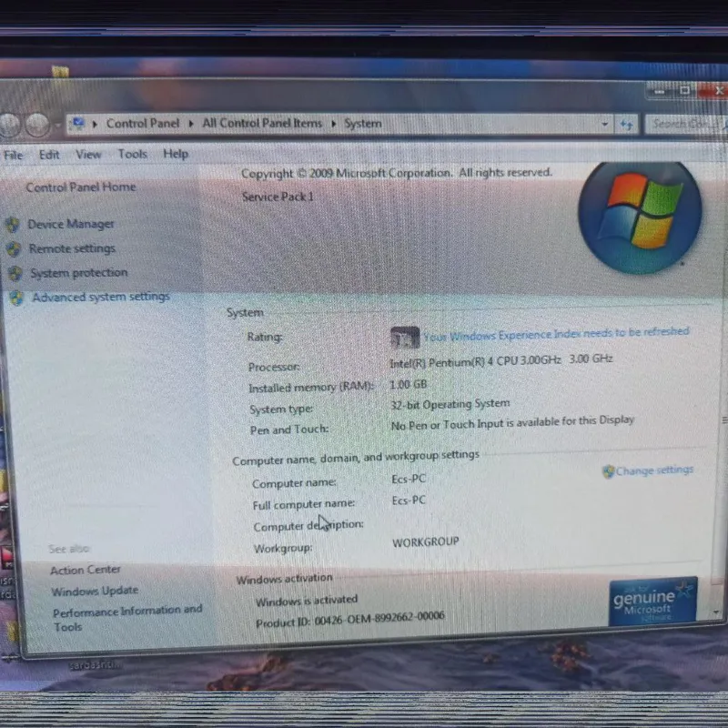
Task: Click the Back navigation arrow button
Action: pos(8,125)
